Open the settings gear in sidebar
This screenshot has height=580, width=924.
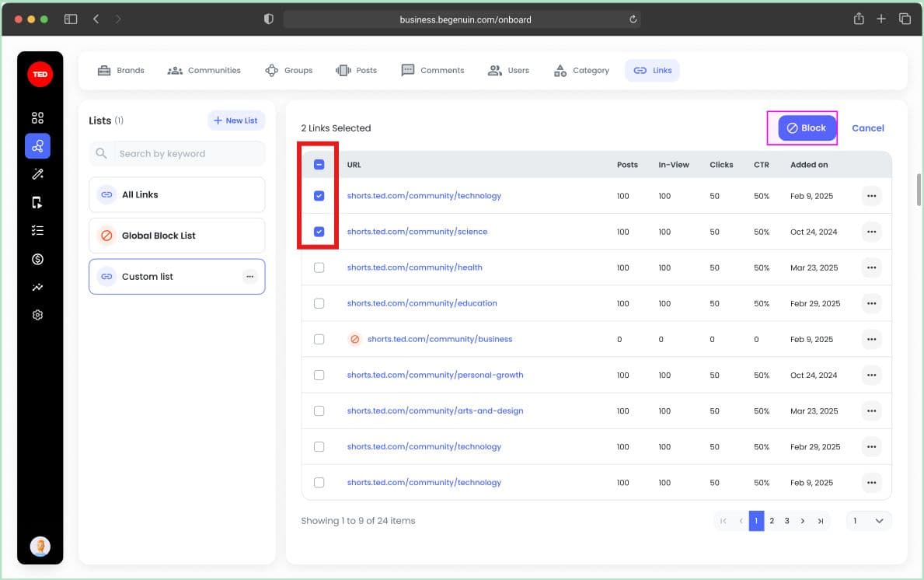[x=38, y=315]
